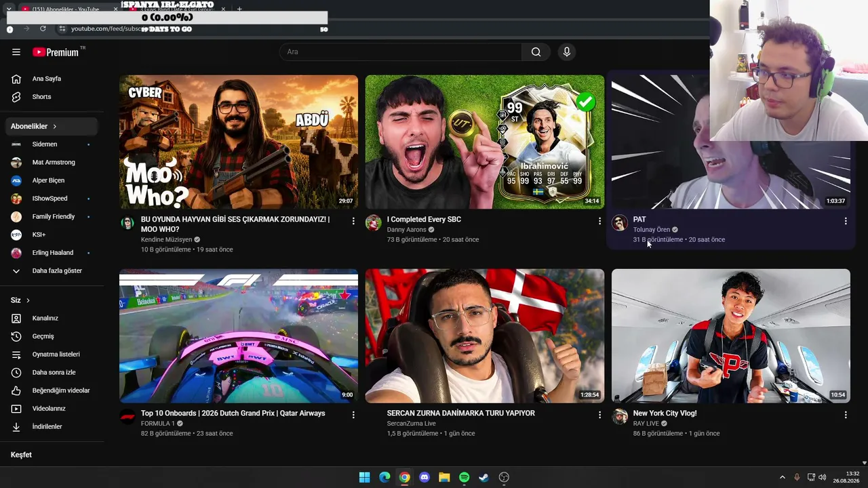Visit the SercanZurna Live channel name
This screenshot has height=488, width=868.
pyautogui.click(x=412, y=424)
